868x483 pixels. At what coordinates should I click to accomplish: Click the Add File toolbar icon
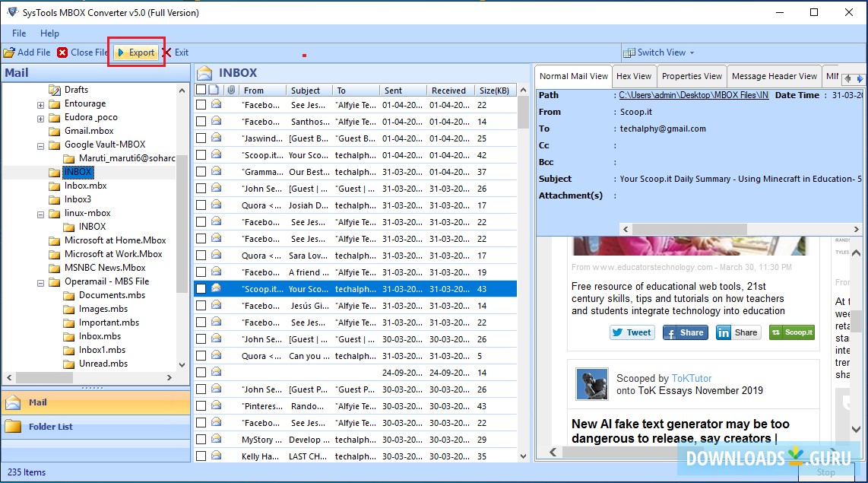coord(9,52)
